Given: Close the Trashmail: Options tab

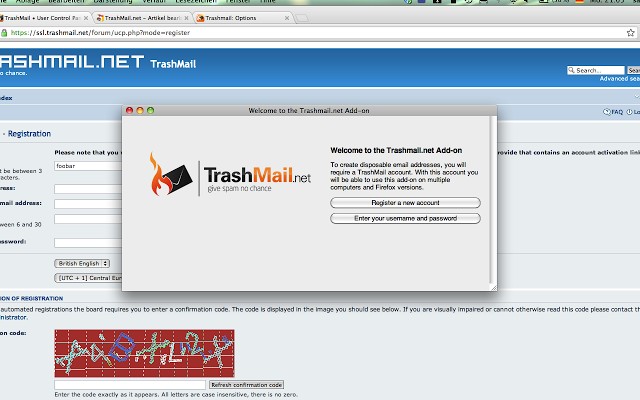Looking at the screenshot, I should [x=287, y=18].
